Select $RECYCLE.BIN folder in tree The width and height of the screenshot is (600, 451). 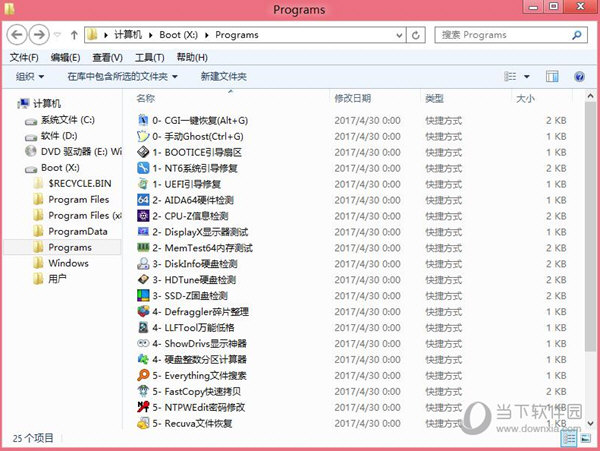80,184
